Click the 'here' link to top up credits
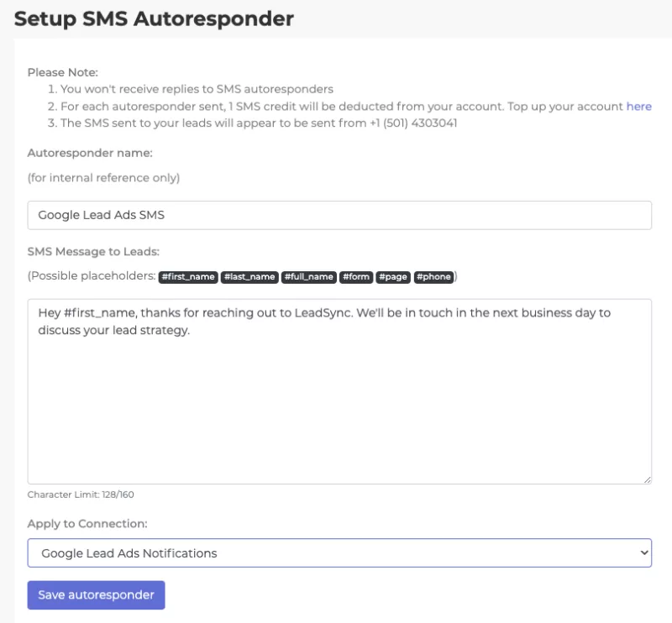This screenshot has height=623, width=672. [x=638, y=106]
